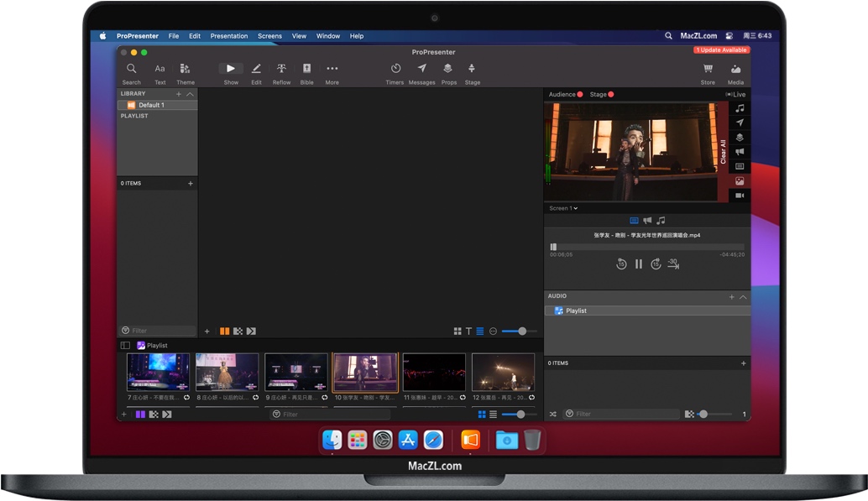Clear the video input layer
The height and width of the screenshot is (501, 868).
point(740,196)
